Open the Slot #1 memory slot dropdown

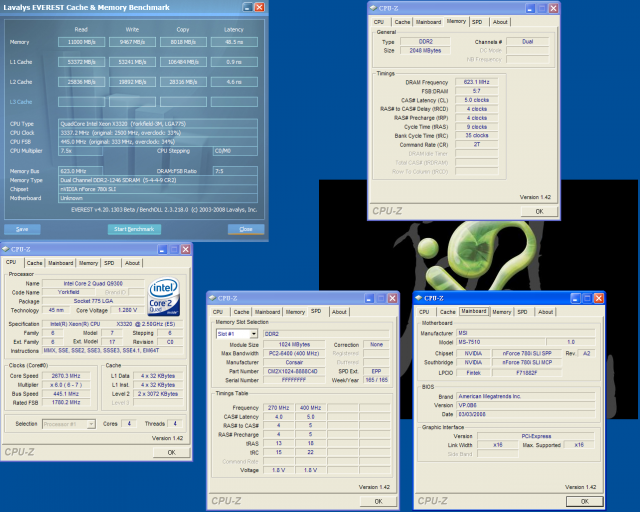pyautogui.click(x=254, y=334)
